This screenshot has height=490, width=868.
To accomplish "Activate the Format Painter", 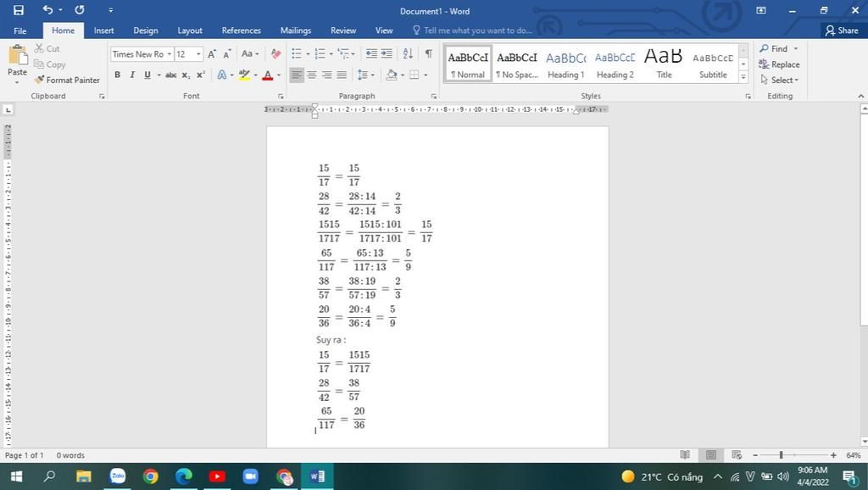I will point(66,80).
